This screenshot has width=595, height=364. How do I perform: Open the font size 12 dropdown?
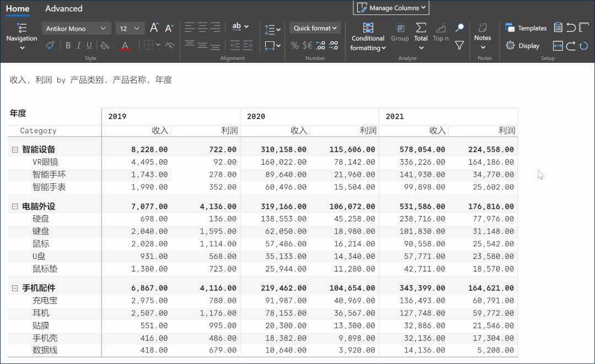point(130,29)
